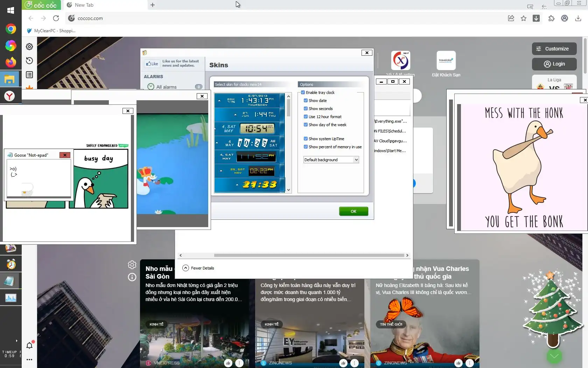Uncheck the Show seconds option

[306, 109]
